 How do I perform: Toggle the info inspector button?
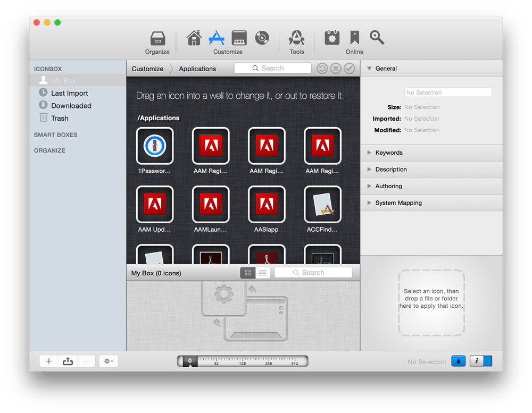point(481,361)
